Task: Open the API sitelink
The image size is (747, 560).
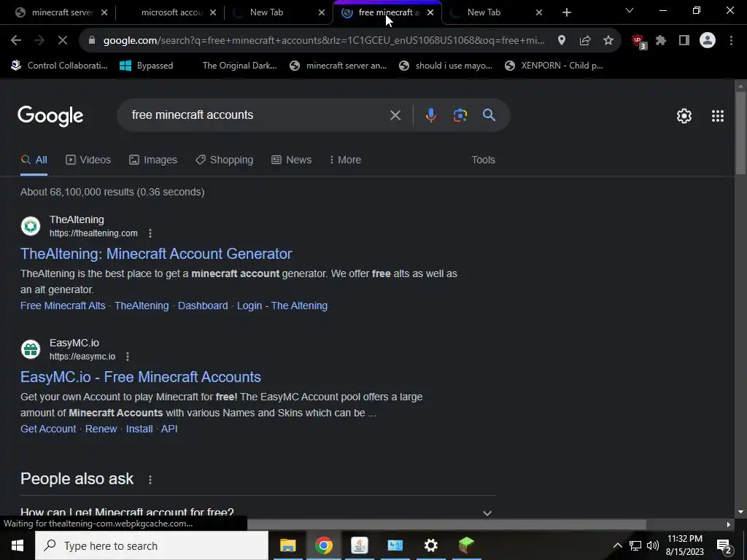Action: point(169,429)
